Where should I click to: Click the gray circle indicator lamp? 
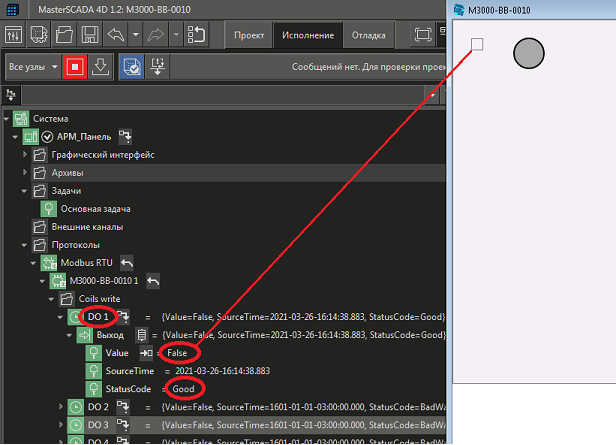528,53
